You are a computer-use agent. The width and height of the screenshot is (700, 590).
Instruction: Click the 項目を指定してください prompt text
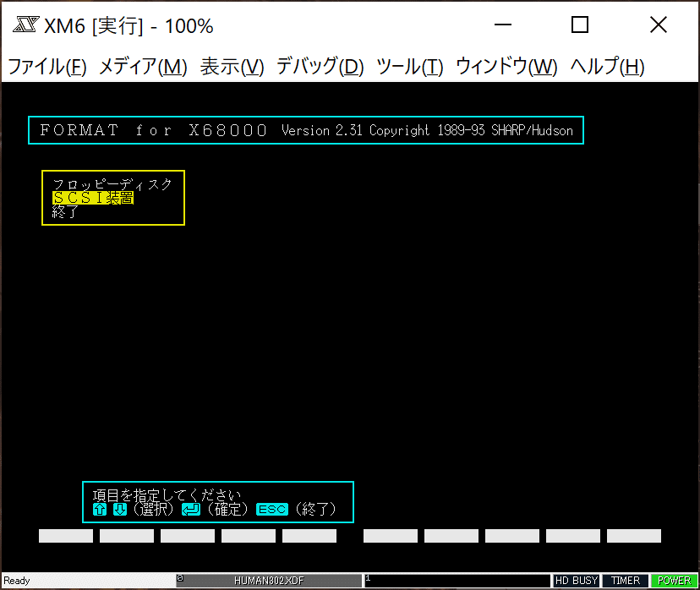pos(167,495)
